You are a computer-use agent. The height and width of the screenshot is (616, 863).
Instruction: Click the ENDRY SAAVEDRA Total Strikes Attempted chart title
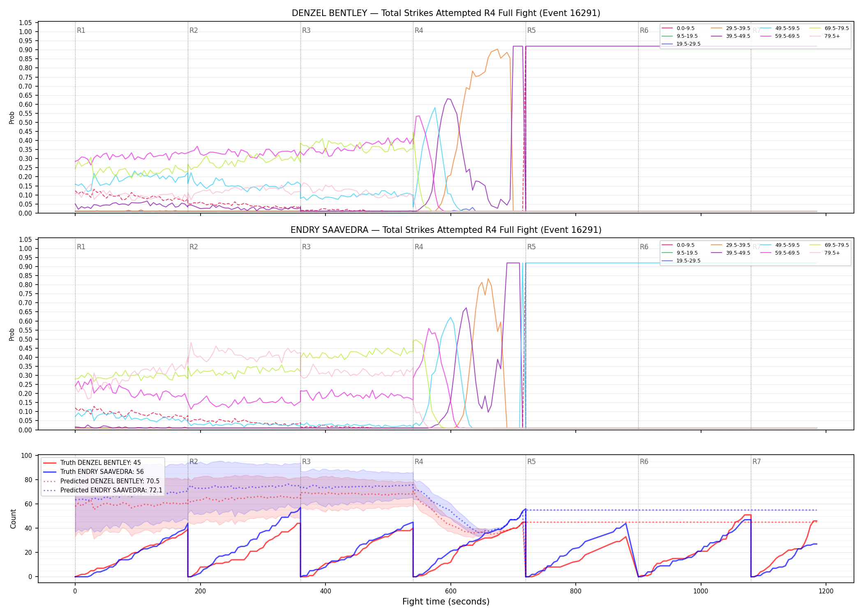(446, 230)
